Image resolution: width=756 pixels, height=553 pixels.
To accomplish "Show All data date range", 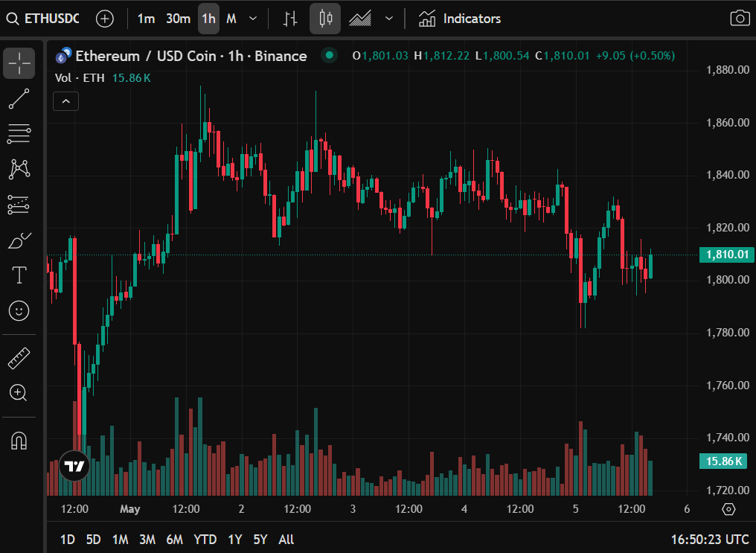I will (x=286, y=539).
